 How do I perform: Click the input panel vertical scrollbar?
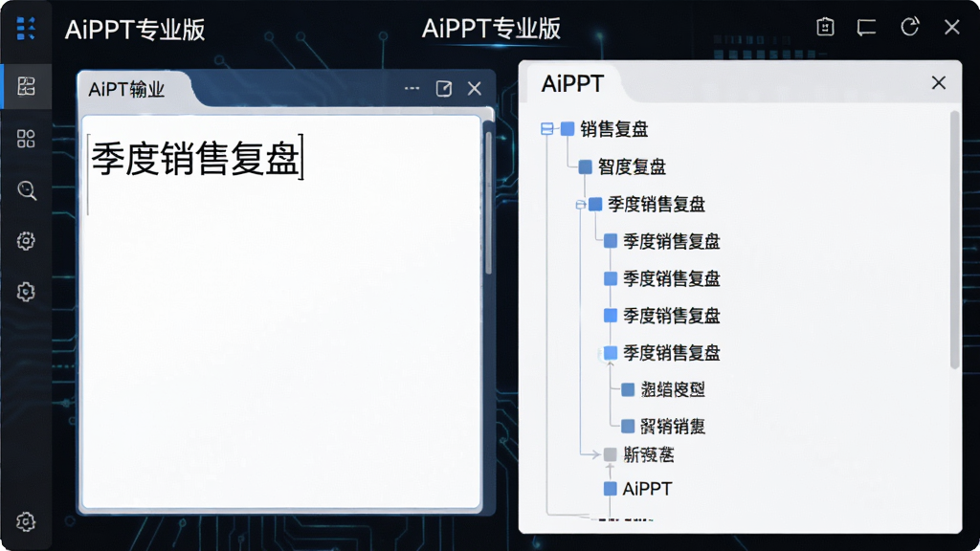point(489,203)
